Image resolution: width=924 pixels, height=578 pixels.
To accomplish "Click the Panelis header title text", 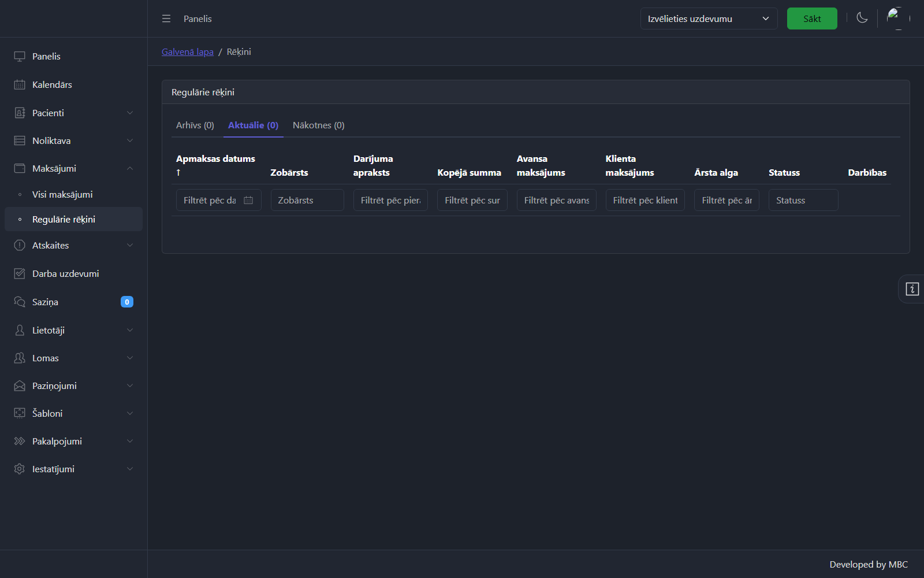I will coord(198,18).
